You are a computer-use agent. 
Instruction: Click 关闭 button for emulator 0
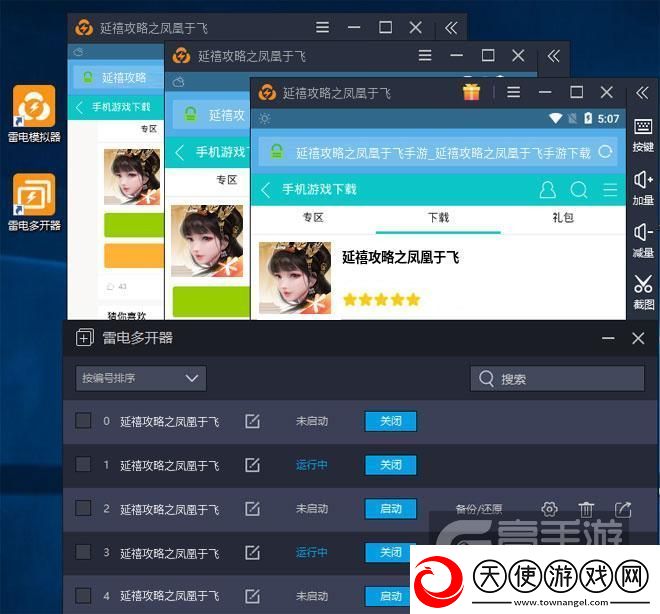(391, 421)
